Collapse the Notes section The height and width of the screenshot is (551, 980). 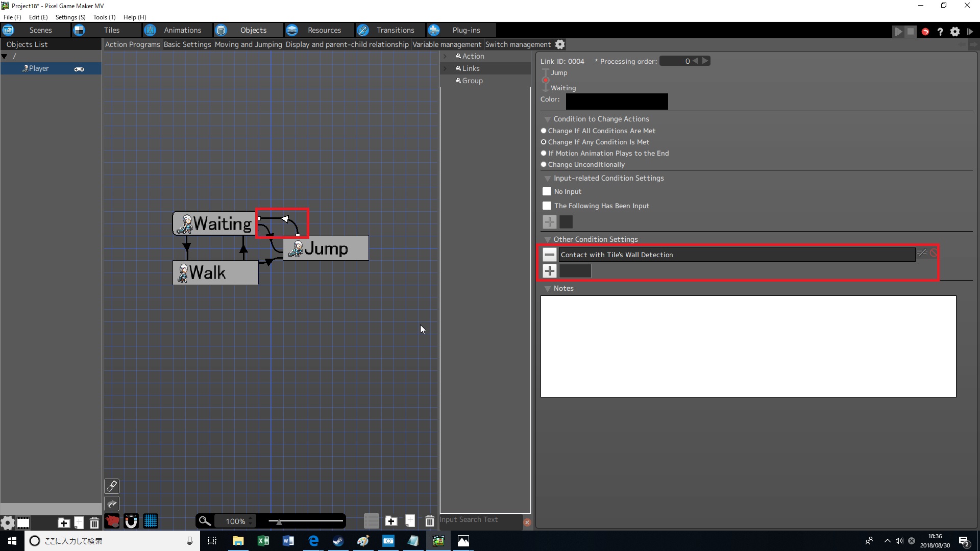547,289
